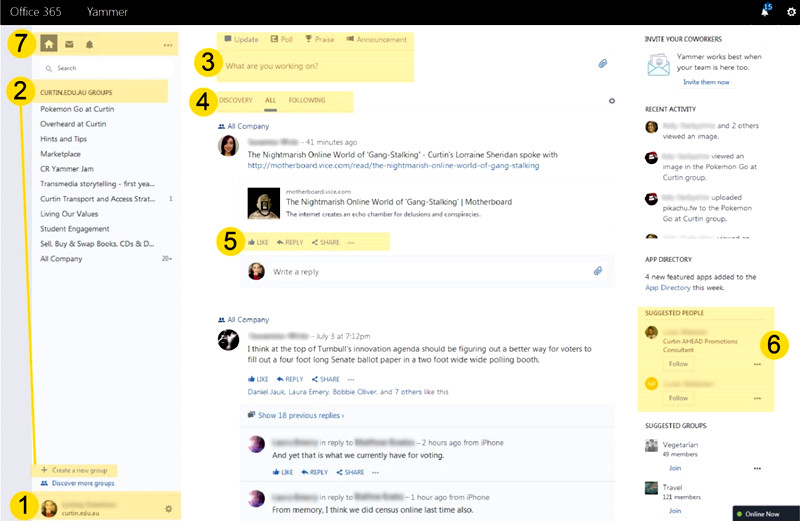Open the Living Our Values group
Screen dimensions: 800x521
pos(69,214)
